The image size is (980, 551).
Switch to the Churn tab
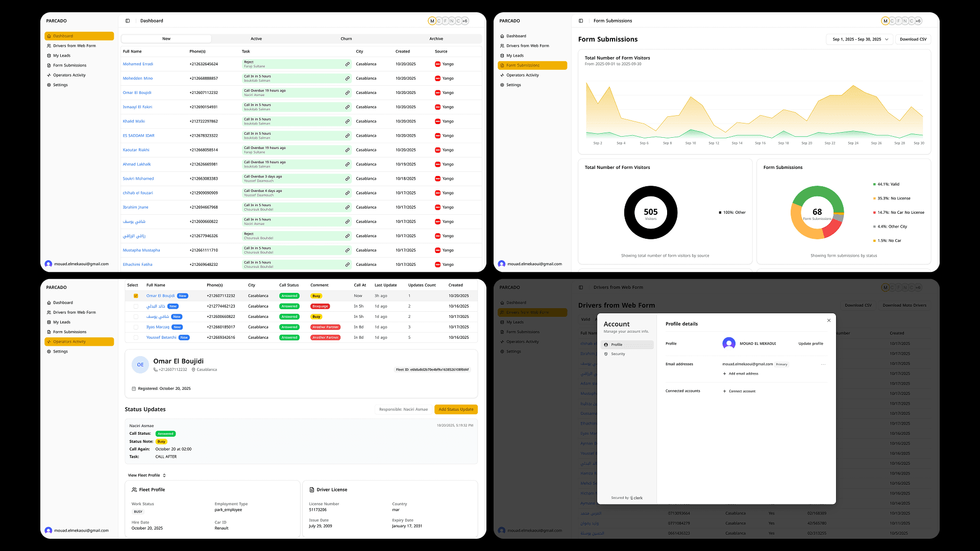[x=346, y=39]
